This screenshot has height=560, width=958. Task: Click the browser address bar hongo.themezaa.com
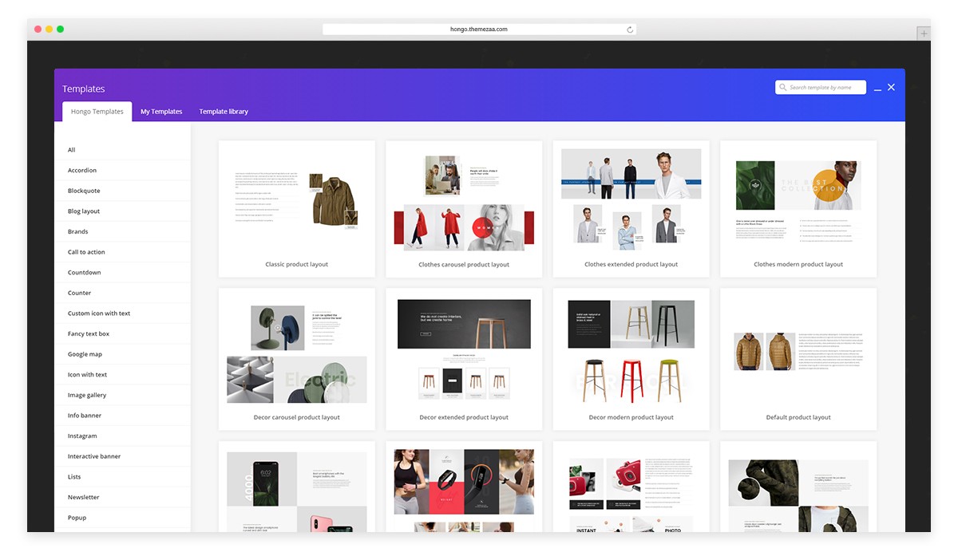click(x=479, y=30)
